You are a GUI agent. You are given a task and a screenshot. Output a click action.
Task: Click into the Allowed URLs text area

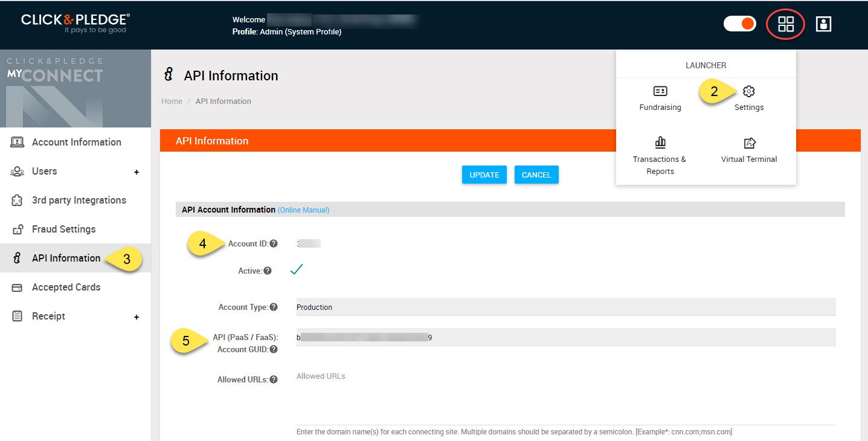pyautogui.click(x=566, y=397)
